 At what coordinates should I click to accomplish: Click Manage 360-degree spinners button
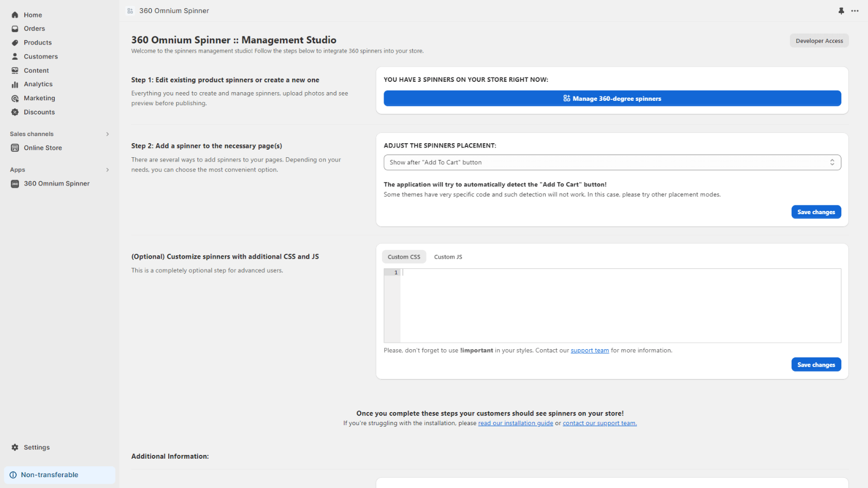click(612, 99)
